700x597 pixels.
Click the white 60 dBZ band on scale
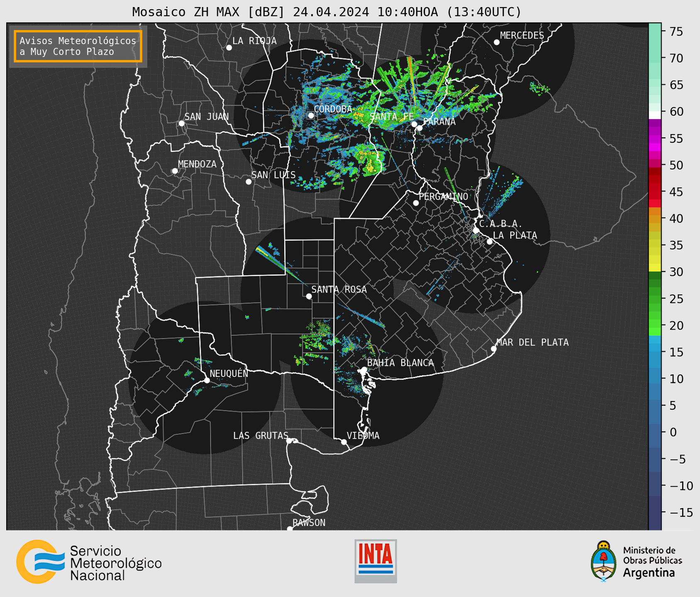[655, 115]
